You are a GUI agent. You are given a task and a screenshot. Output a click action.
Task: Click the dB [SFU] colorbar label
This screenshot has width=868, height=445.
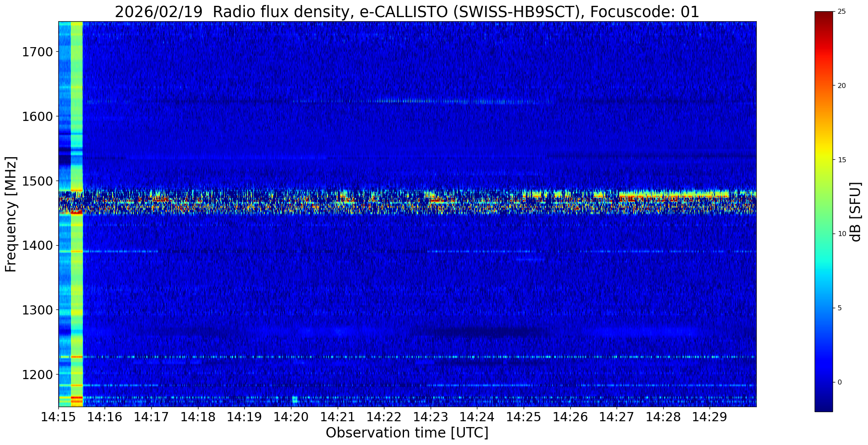856,212
